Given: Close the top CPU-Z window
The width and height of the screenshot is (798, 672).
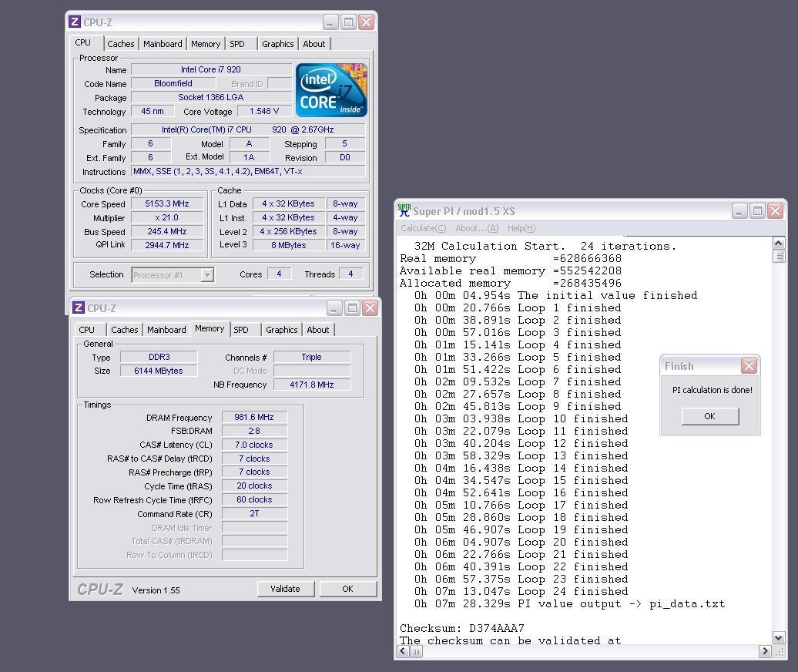Looking at the screenshot, I should coord(366,22).
